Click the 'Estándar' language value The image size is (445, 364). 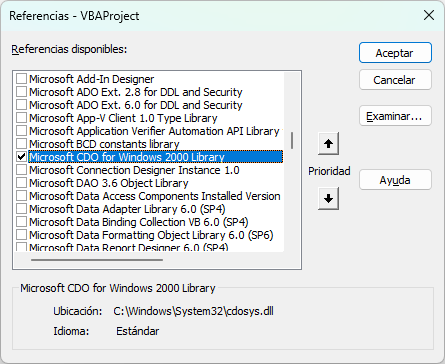click(138, 331)
